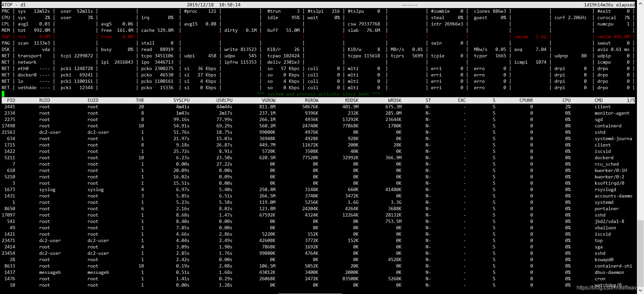Click the green terminal cursor block
Image resolution: width=644 pixels, height=294 pixels.
pyautogui.click(x=3, y=94)
